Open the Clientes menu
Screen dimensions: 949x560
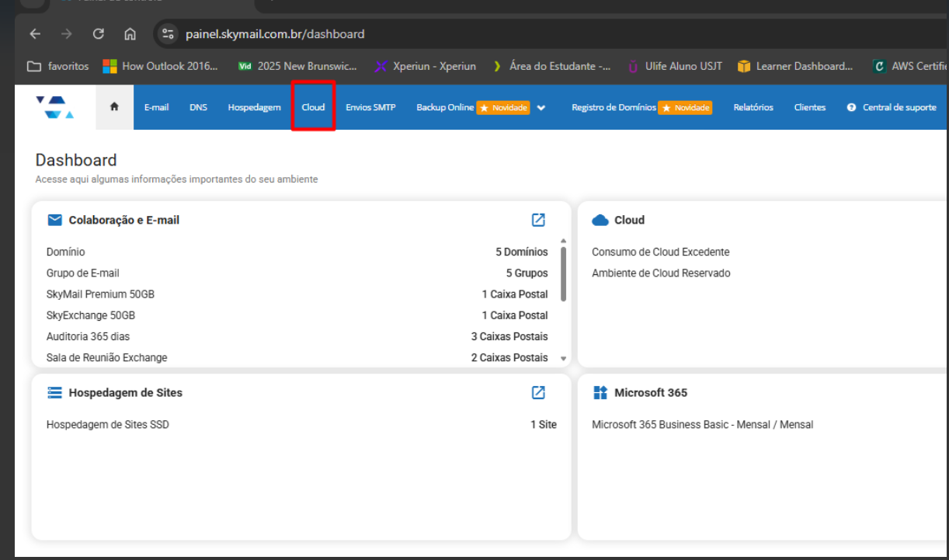(x=810, y=107)
